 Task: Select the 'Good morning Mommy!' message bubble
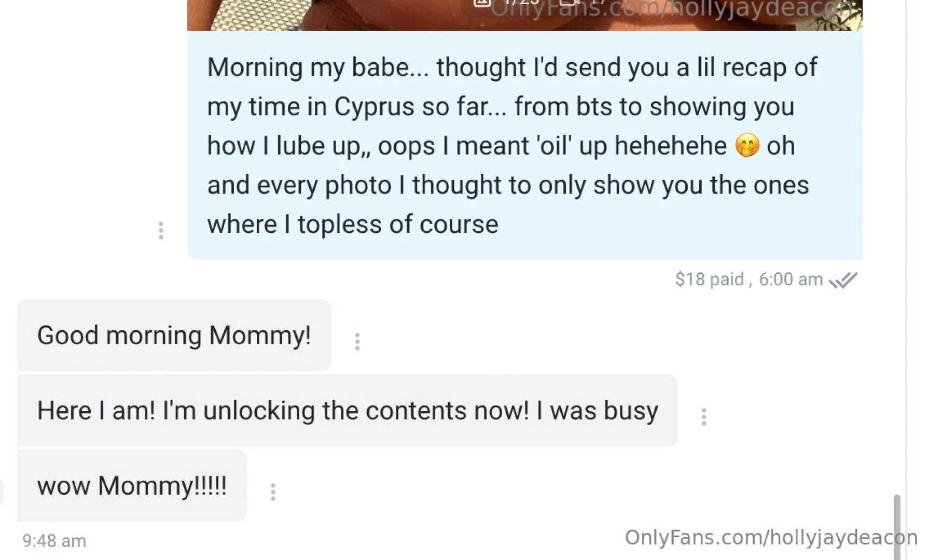(x=174, y=335)
